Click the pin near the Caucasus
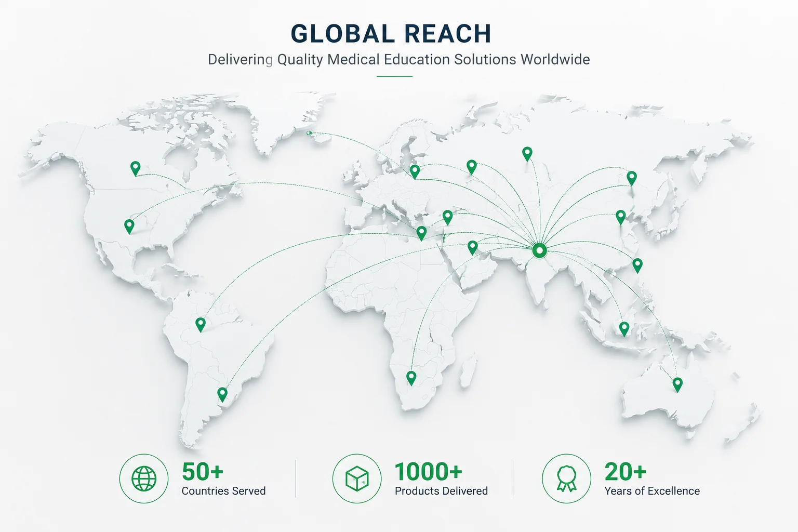 point(447,217)
